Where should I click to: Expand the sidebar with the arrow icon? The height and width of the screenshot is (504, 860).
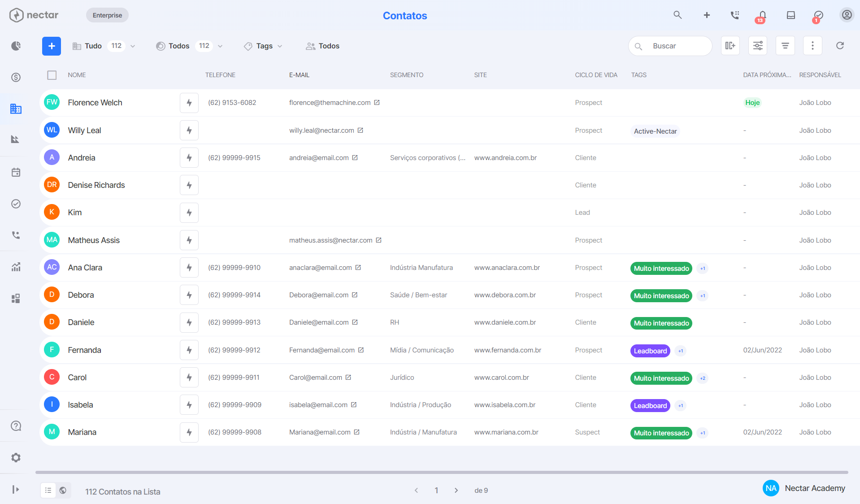[16, 489]
